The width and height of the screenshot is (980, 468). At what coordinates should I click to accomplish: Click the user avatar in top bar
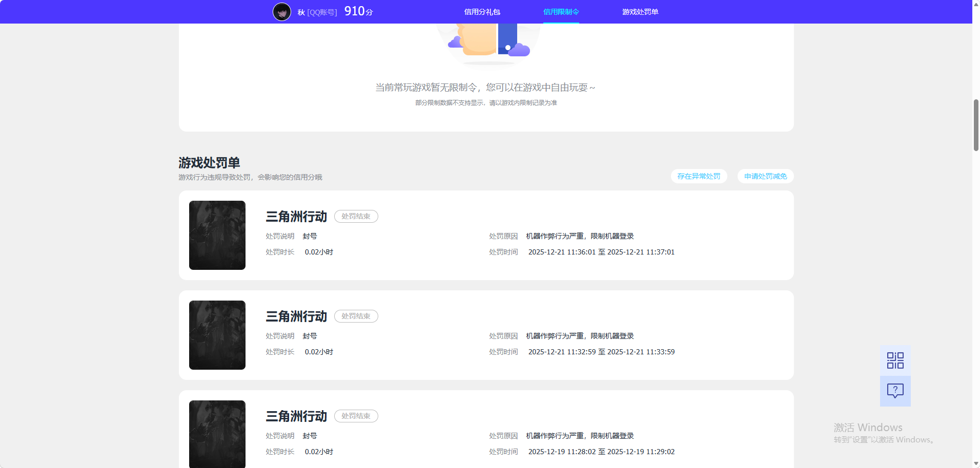click(x=281, y=12)
